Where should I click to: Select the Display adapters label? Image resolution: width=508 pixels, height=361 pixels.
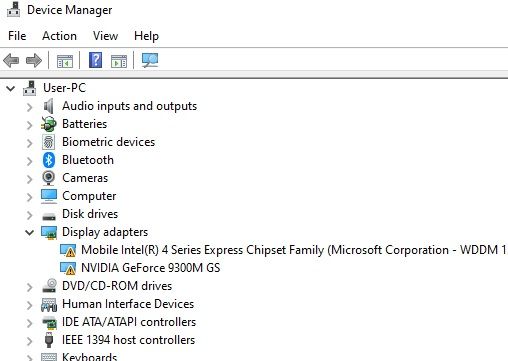click(105, 232)
